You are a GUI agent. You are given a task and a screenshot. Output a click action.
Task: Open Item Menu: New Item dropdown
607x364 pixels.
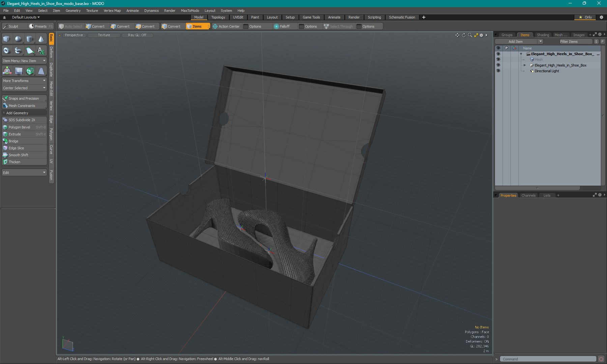coord(24,61)
